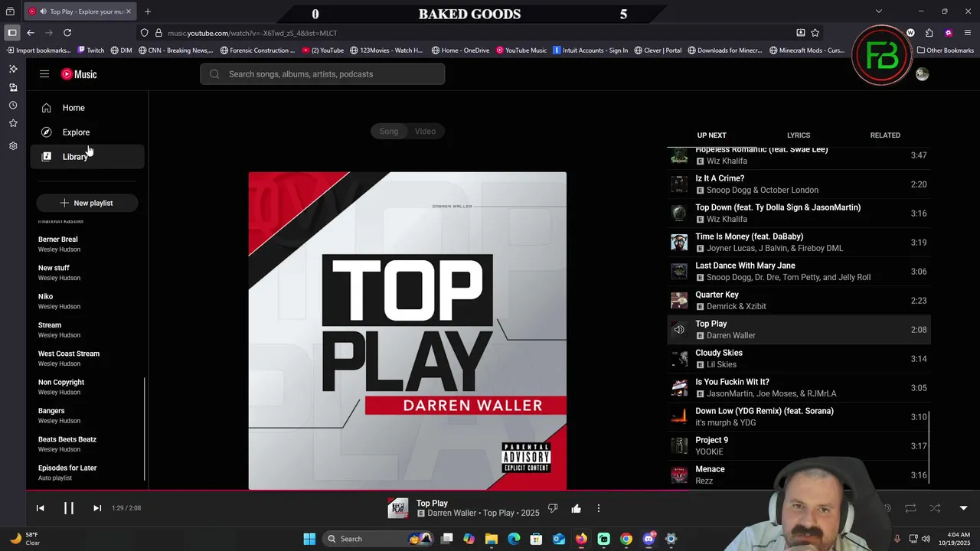980x551 pixels.
Task: Play Quarter Key from the queue
Action: (799, 301)
